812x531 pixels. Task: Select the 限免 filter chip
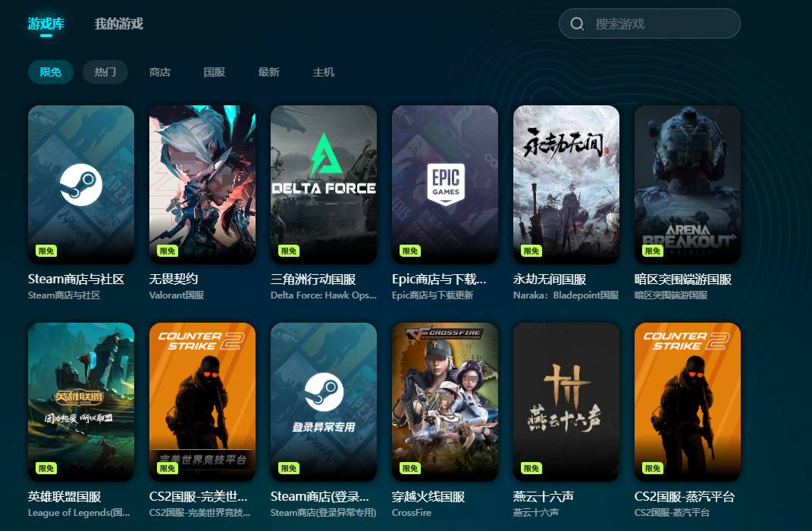pyautogui.click(x=50, y=72)
